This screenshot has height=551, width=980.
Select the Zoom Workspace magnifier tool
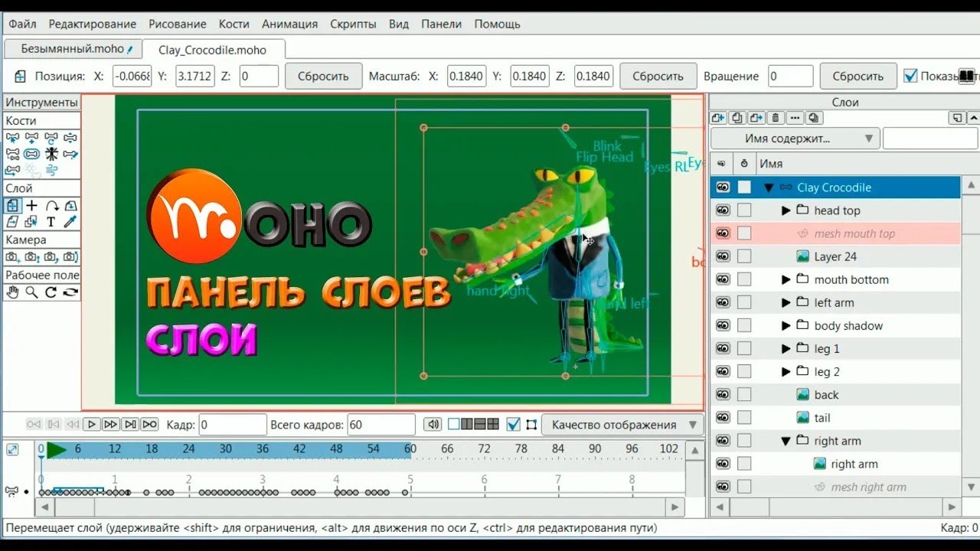click(x=31, y=292)
